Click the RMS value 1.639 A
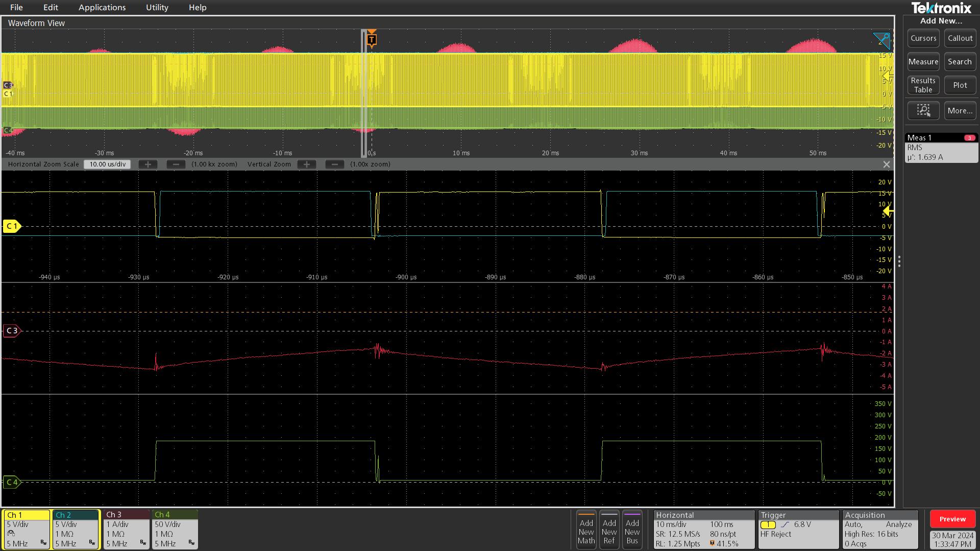Viewport: 980px width, 551px height. click(925, 157)
